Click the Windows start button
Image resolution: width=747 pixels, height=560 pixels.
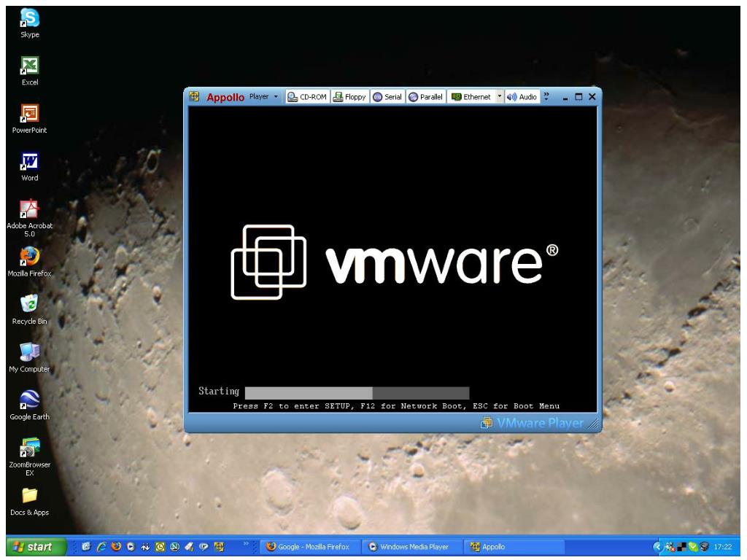[33, 545]
